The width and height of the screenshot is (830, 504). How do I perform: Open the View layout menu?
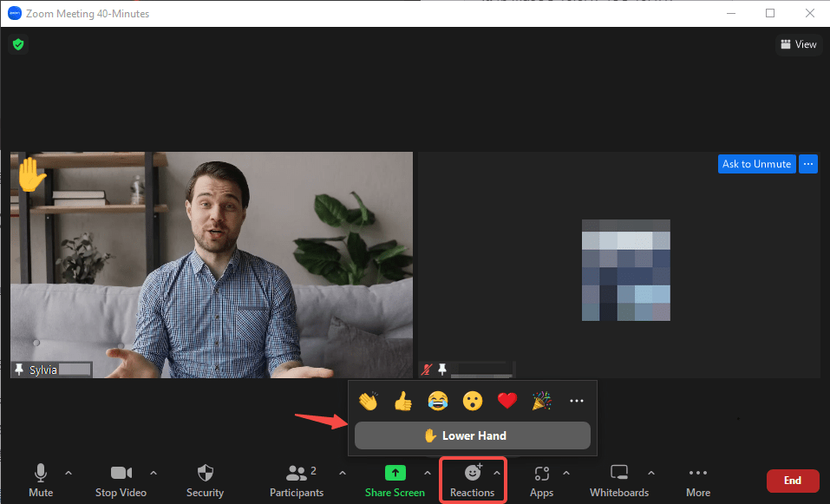point(797,43)
